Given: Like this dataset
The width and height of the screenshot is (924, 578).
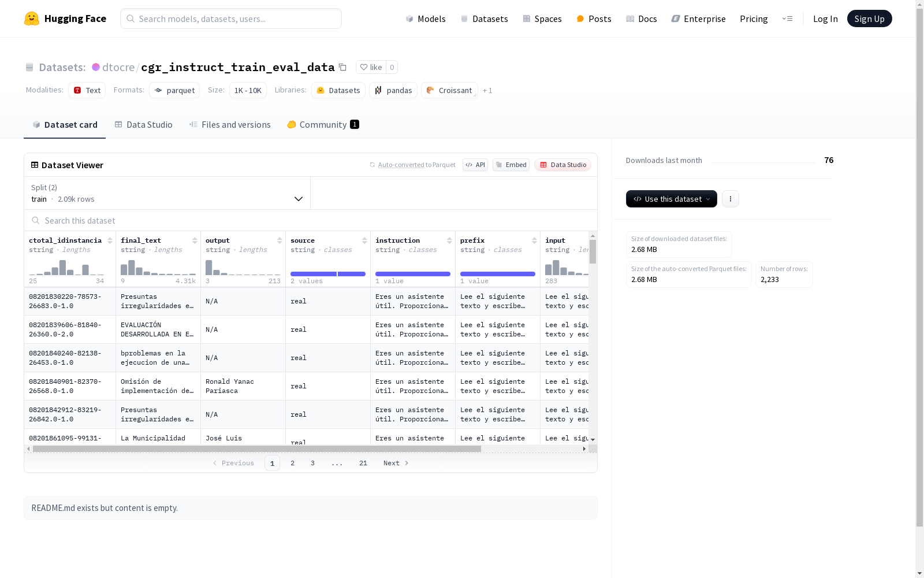Looking at the screenshot, I should pos(371,67).
